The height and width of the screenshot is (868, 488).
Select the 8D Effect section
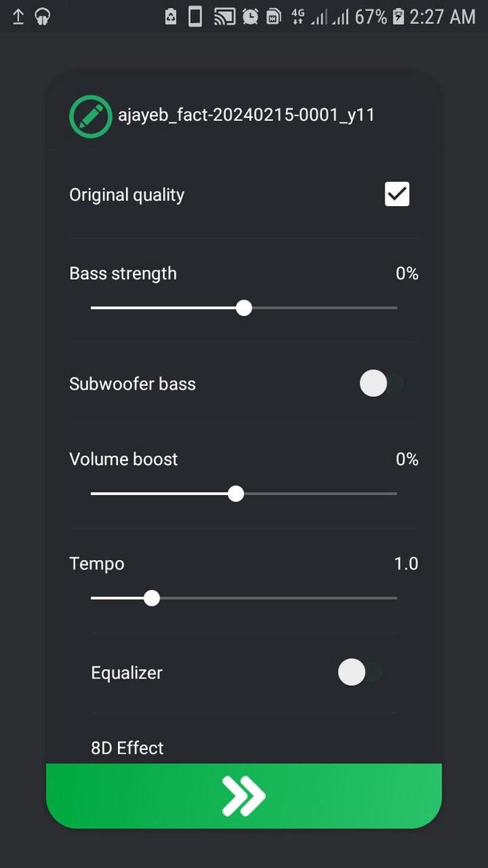click(127, 748)
